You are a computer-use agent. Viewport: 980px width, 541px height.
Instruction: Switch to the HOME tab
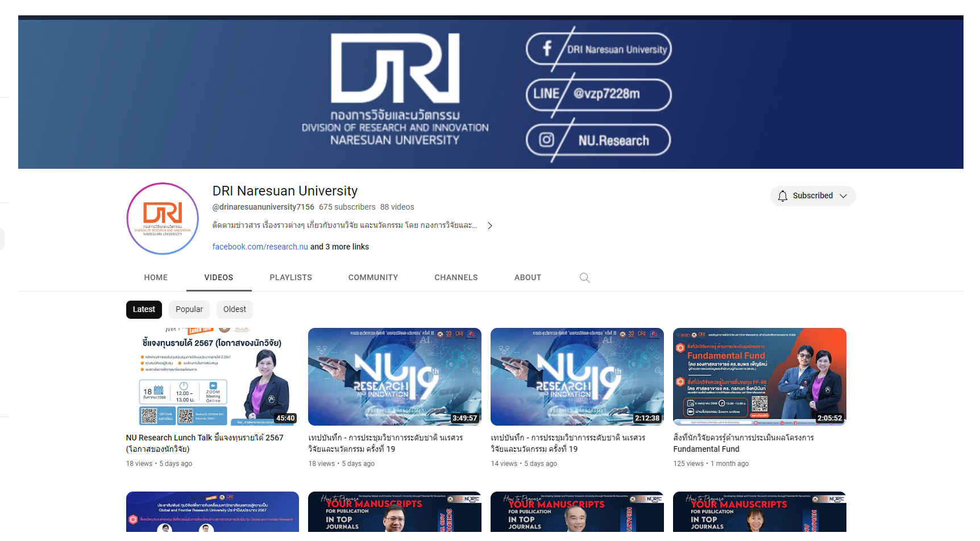[x=156, y=277]
